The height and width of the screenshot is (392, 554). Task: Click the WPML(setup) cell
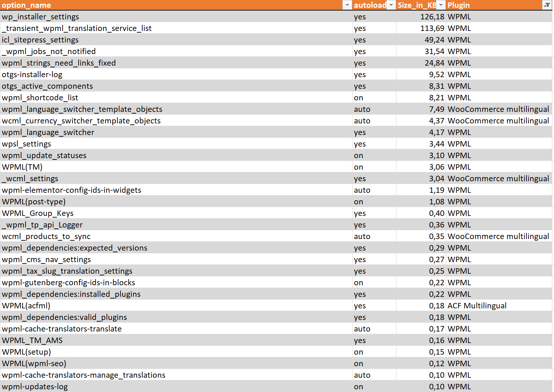tap(176, 352)
